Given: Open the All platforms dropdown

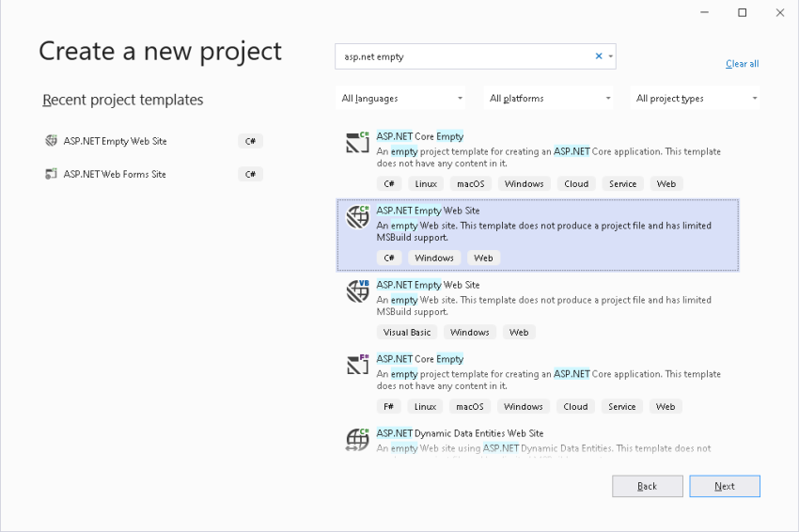Looking at the screenshot, I should pos(549,99).
